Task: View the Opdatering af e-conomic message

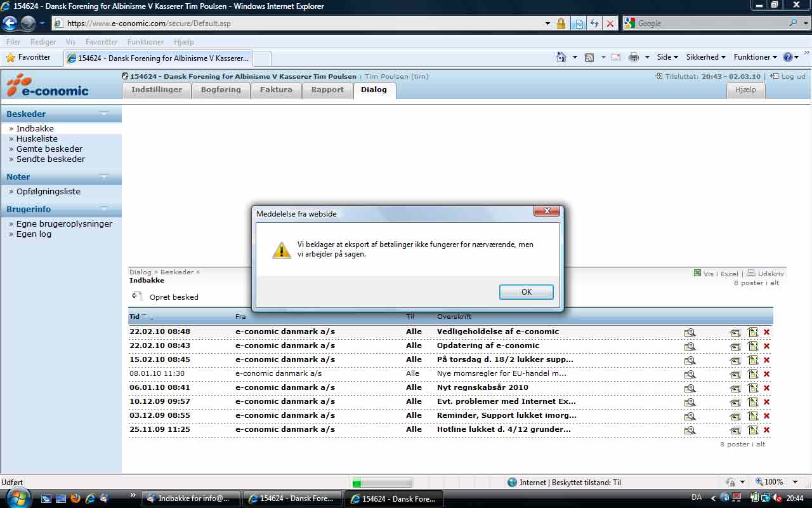Action: point(690,346)
